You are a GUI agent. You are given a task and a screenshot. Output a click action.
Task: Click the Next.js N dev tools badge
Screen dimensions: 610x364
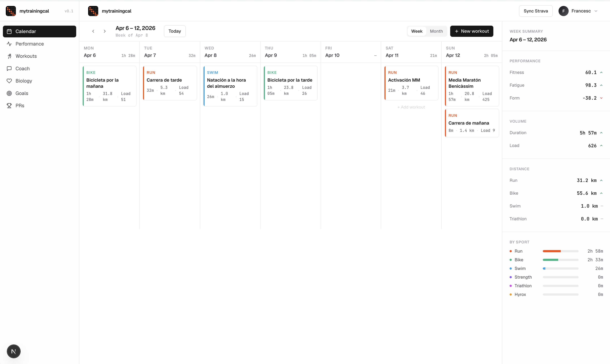click(14, 352)
